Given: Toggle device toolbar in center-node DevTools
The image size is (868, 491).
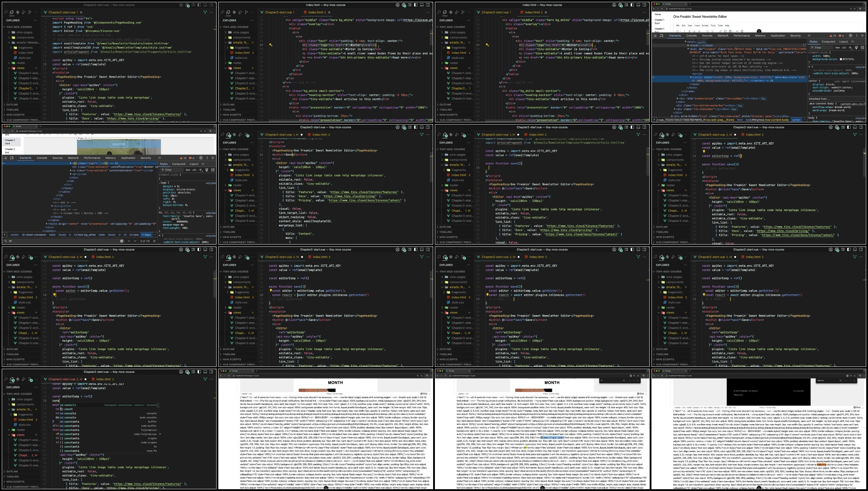Looking at the screenshot, I should click(661, 36).
